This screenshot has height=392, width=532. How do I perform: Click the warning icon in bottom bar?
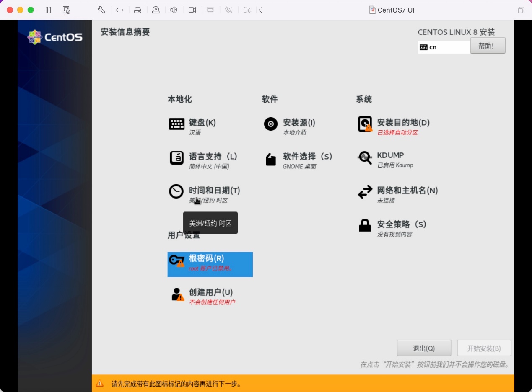[99, 383]
